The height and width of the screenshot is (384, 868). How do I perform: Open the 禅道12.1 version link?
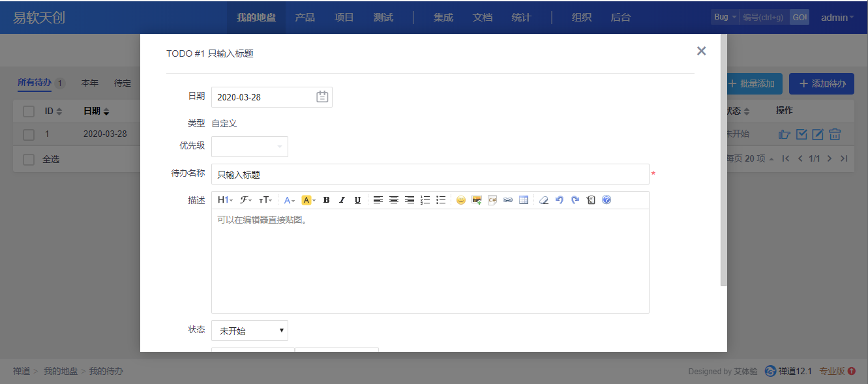pyautogui.click(x=788, y=371)
